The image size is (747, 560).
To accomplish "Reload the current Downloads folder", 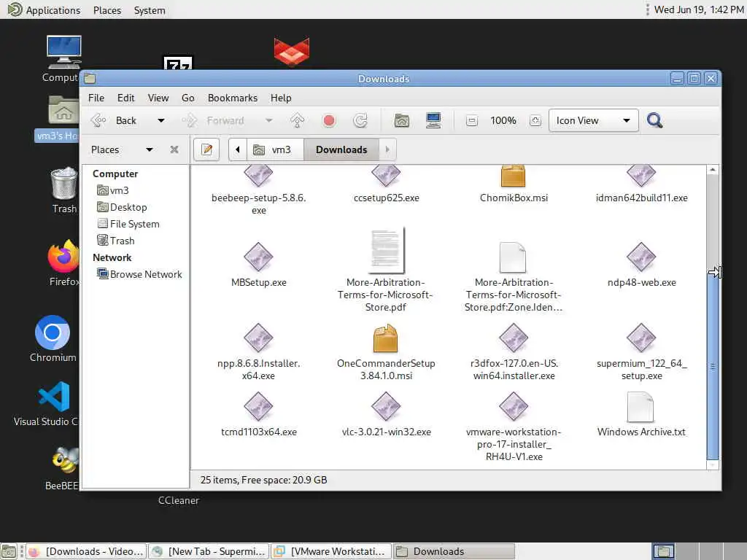I will 360,120.
